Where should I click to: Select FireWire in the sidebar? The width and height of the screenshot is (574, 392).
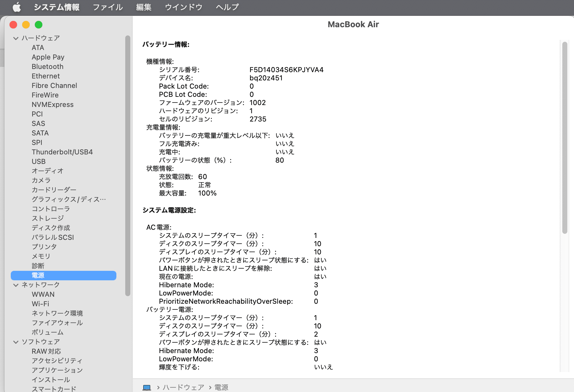click(x=45, y=95)
